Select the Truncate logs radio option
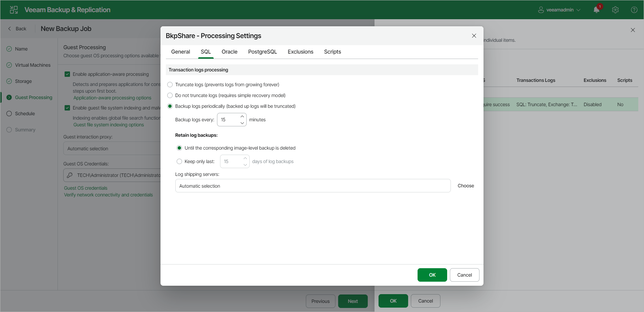Screen dimensions: 644x312 click(x=170, y=85)
